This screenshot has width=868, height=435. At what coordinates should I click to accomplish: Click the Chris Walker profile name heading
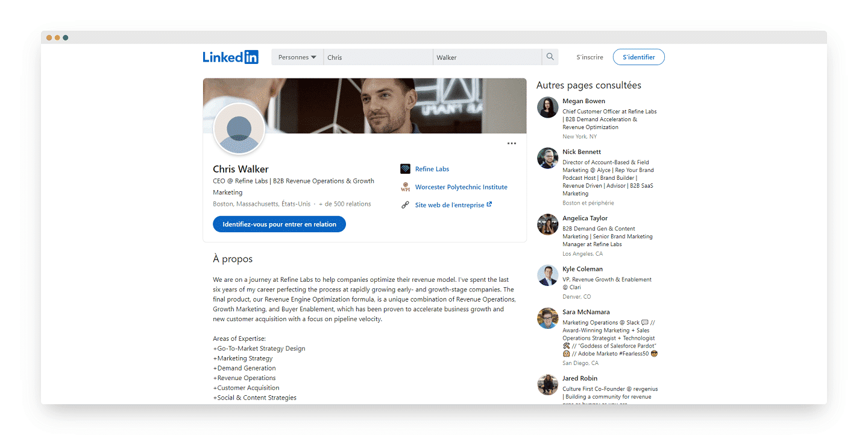[x=241, y=169]
